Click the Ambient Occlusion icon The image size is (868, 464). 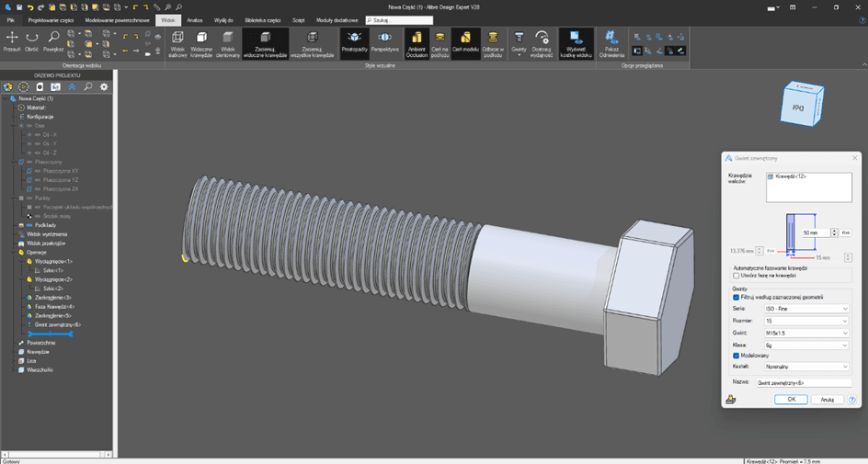point(417,41)
